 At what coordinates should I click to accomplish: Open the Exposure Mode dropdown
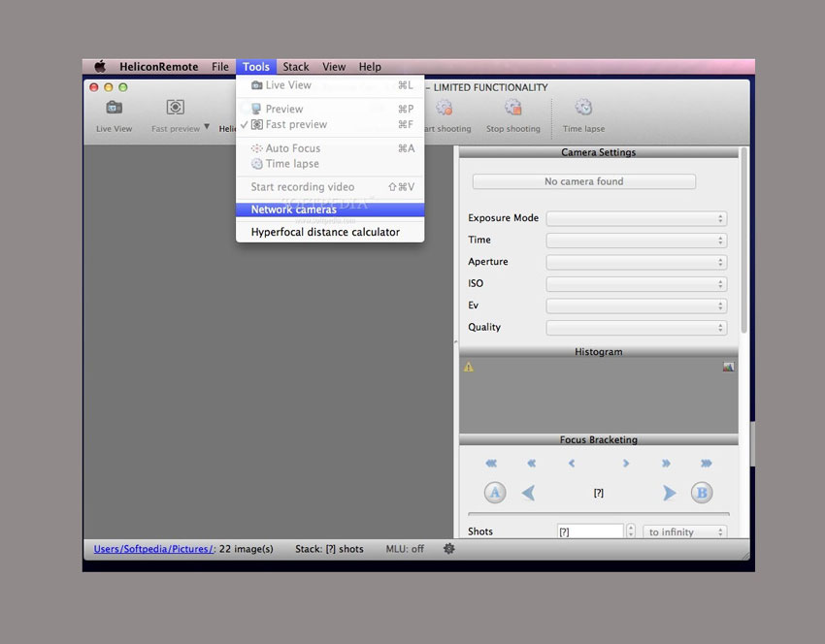(636, 219)
